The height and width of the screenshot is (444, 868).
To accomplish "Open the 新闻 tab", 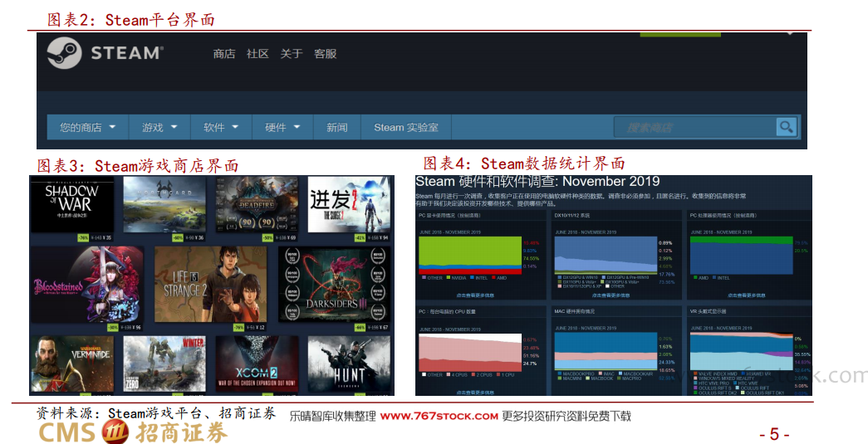I will pos(337,127).
